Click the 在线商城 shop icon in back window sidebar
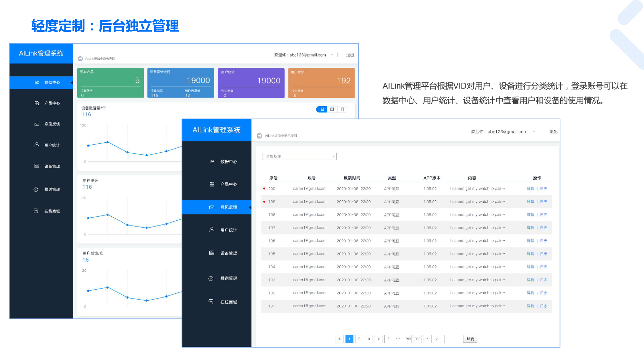 tap(36, 211)
